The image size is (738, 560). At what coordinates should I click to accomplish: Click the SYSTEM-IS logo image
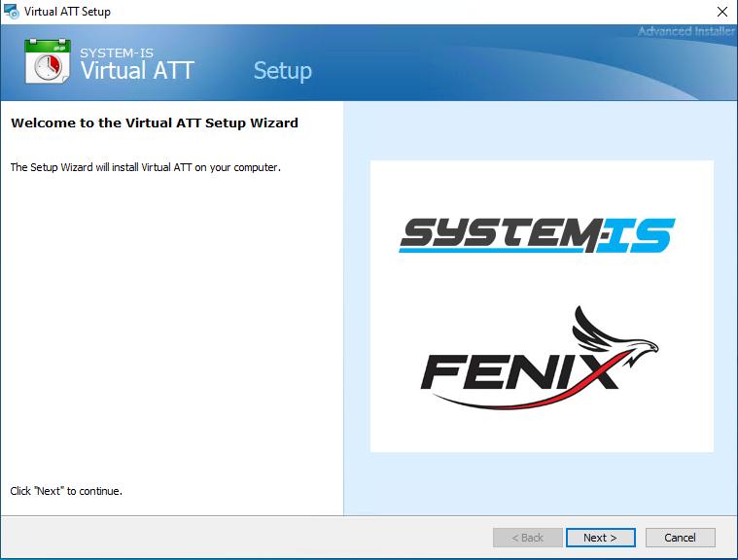(536, 233)
